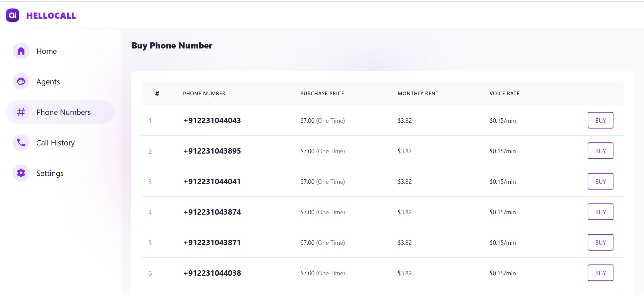The height and width of the screenshot is (295, 644).
Task: Click BUY for number +912231043874
Action: point(600,212)
